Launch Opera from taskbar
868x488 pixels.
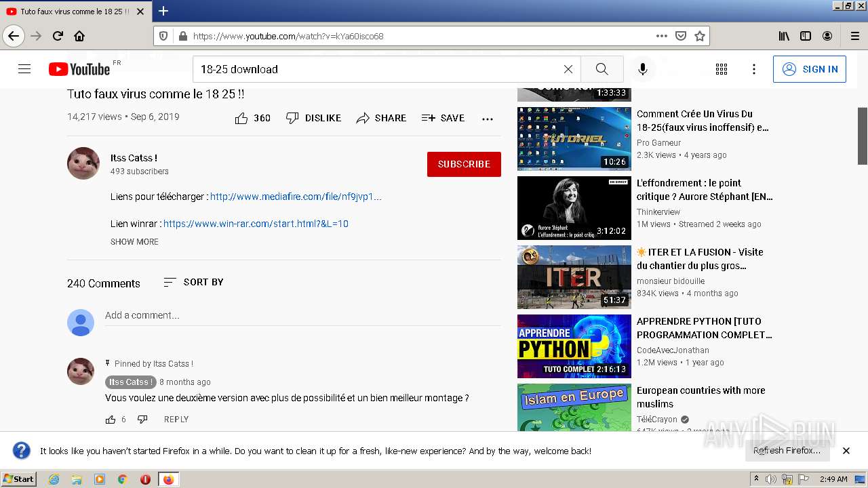pos(145,479)
